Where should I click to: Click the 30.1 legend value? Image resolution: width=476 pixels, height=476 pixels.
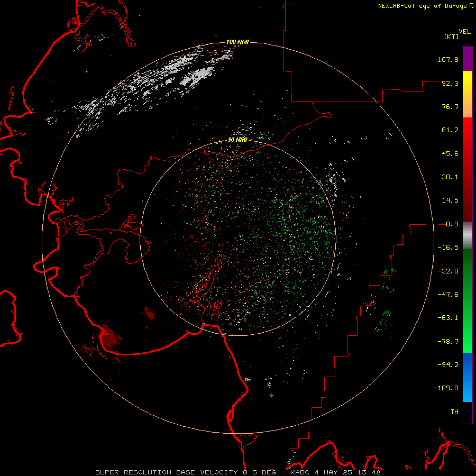click(x=450, y=177)
